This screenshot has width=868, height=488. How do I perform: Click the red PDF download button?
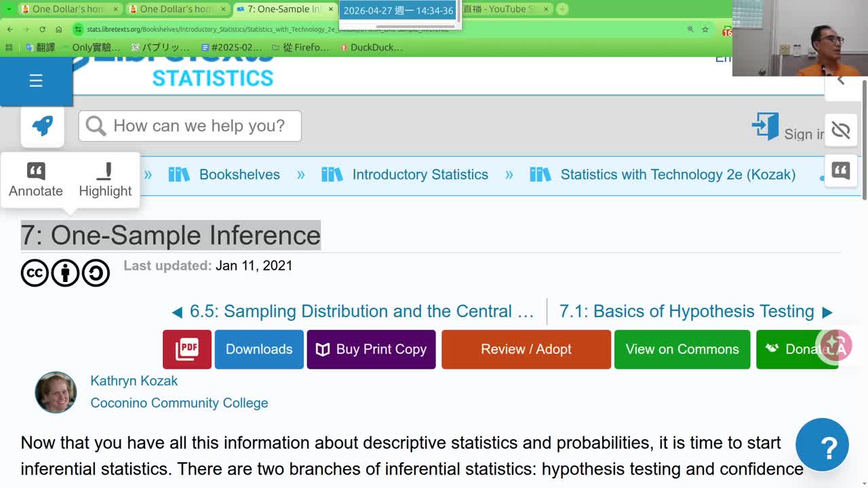click(187, 349)
